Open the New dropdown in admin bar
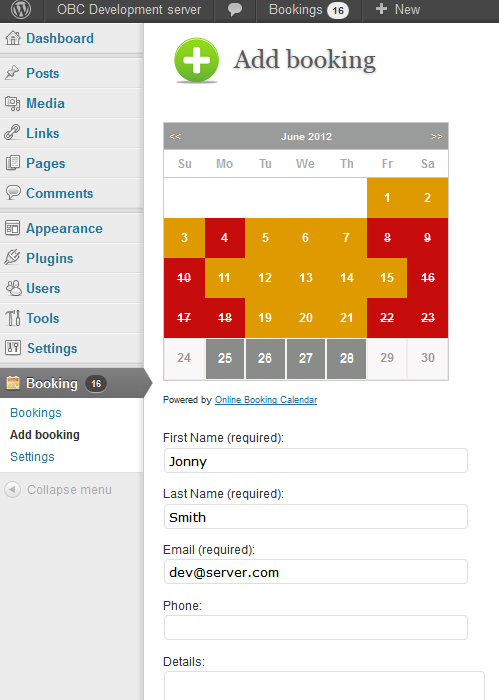This screenshot has height=700, width=499. 398,10
